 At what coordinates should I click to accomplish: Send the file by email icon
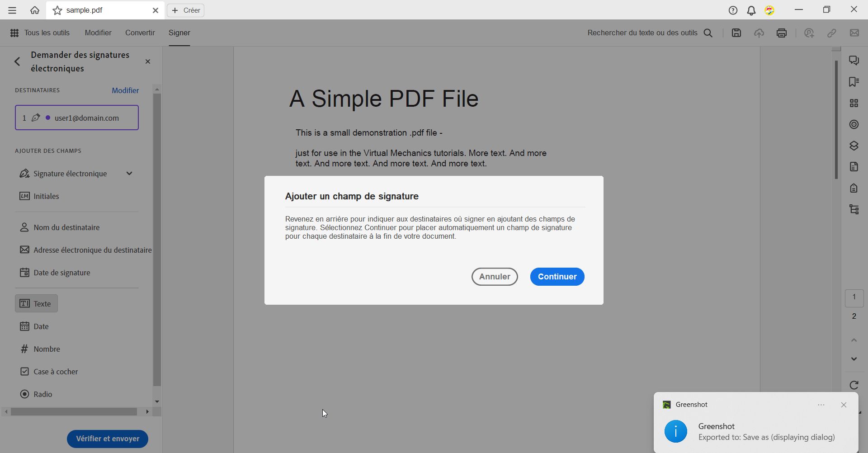[854, 33]
